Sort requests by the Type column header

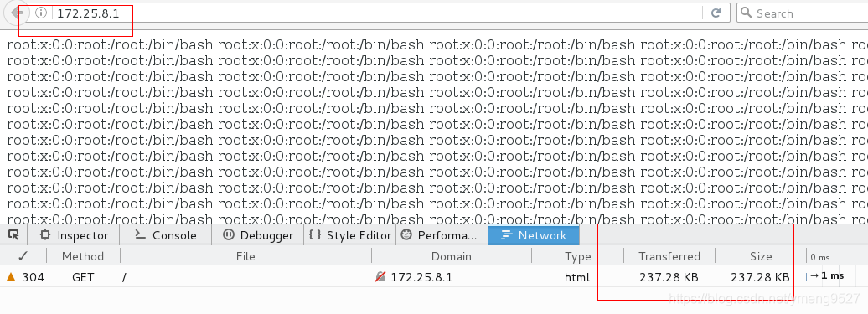[x=578, y=256]
